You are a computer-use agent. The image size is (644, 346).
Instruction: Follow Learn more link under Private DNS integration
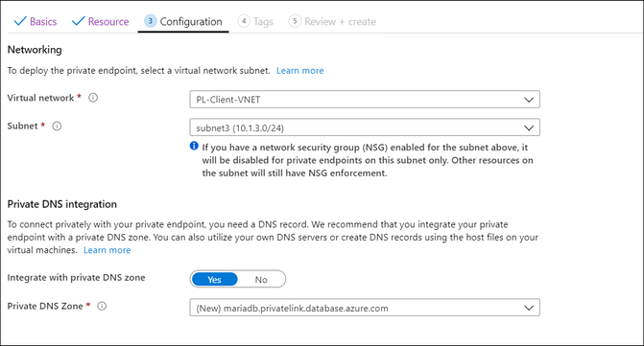pyautogui.click(x=107, y=250)
